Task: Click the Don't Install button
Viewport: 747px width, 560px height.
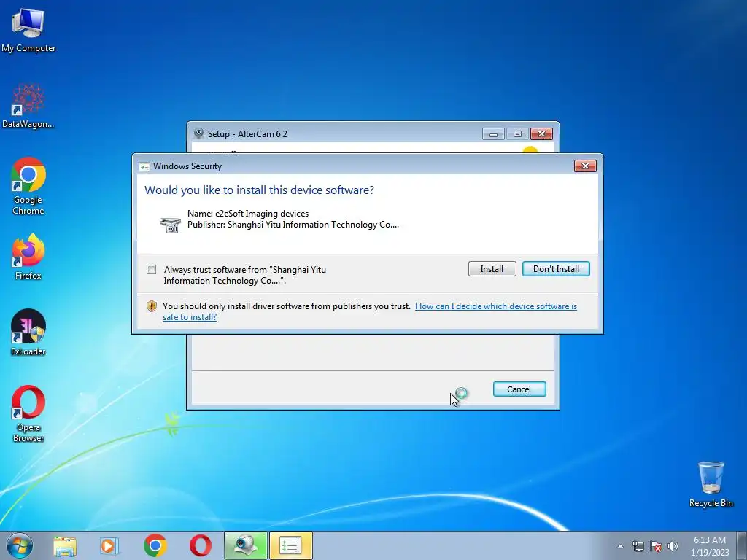Action: pyautogui.click(x=556, y=269)
